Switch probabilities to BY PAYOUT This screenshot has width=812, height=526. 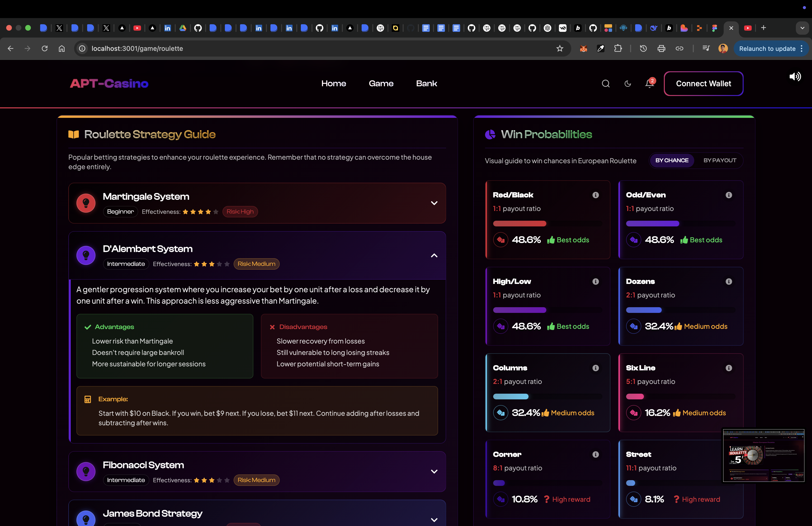pyautogui.click(x=720, y=160)
